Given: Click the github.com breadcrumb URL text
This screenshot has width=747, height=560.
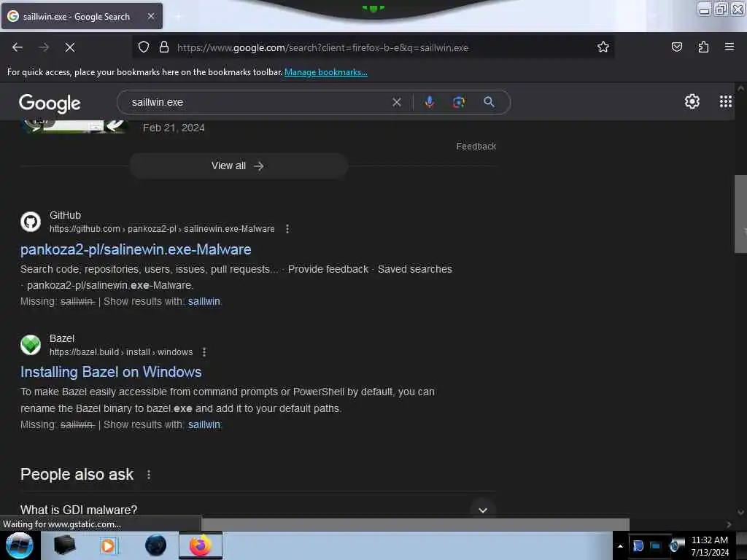Looking at the screenshot, I should coord(162,229).
